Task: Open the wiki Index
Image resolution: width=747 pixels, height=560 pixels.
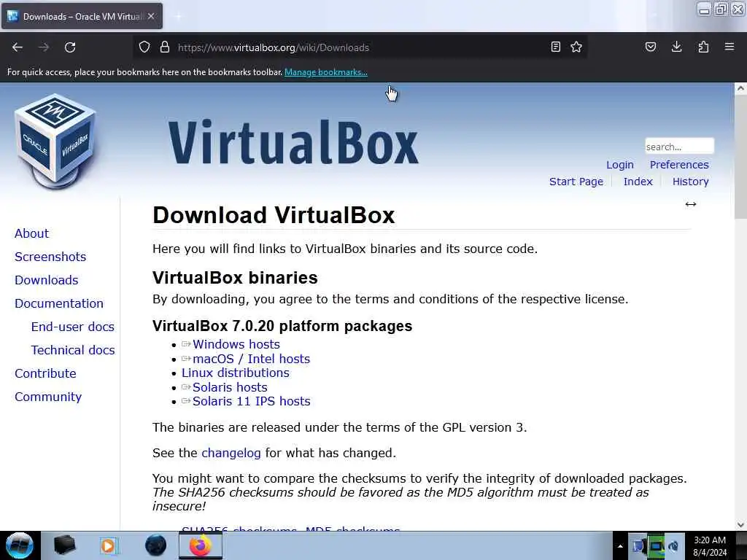Action: pyautogui.click(x=638, y=182)
